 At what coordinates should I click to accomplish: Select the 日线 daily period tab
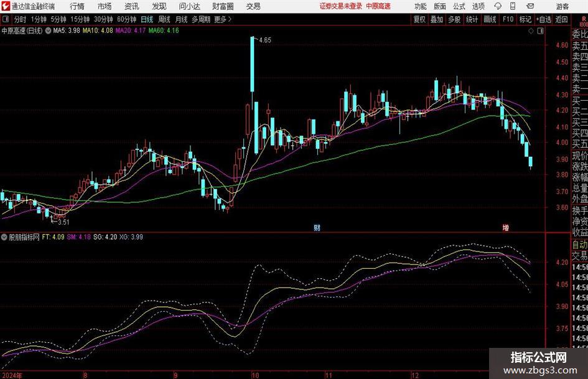(147, 19)
